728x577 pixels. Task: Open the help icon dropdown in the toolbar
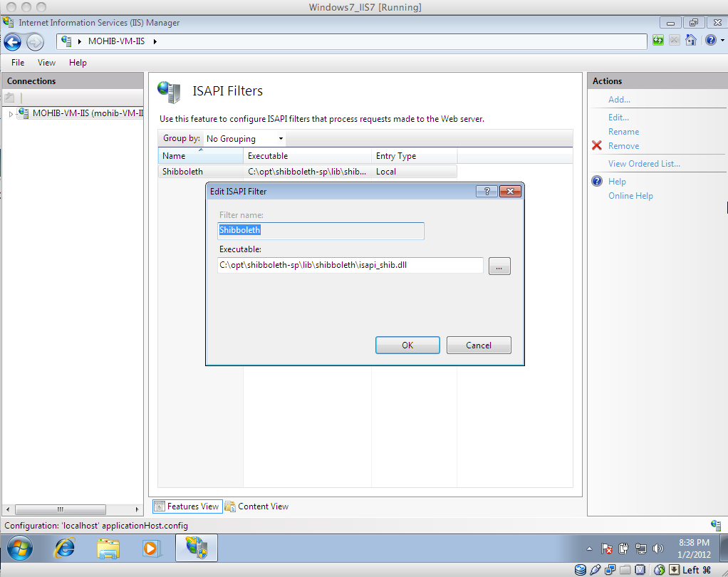(x=711, y=41)
